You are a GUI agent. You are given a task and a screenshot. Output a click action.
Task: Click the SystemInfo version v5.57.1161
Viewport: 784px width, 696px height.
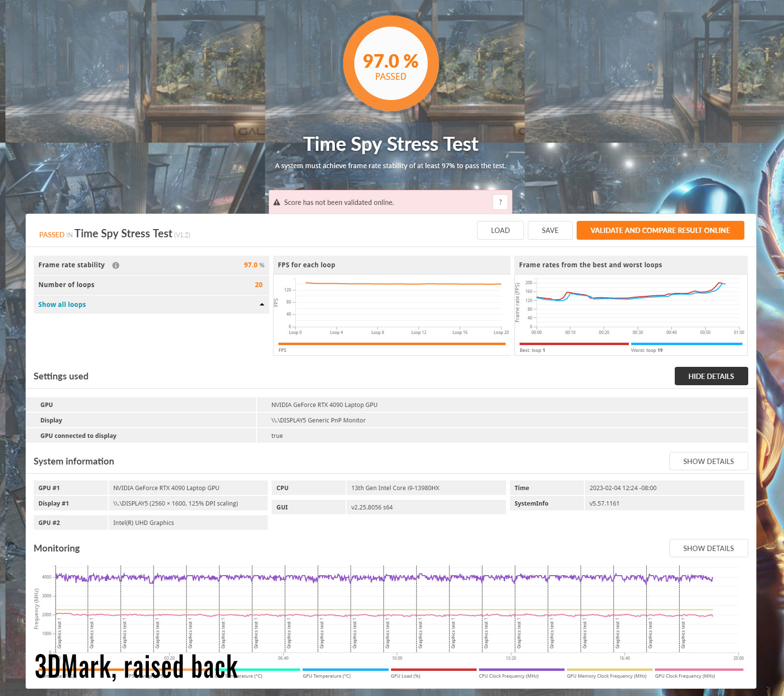(x=604, y=503)
